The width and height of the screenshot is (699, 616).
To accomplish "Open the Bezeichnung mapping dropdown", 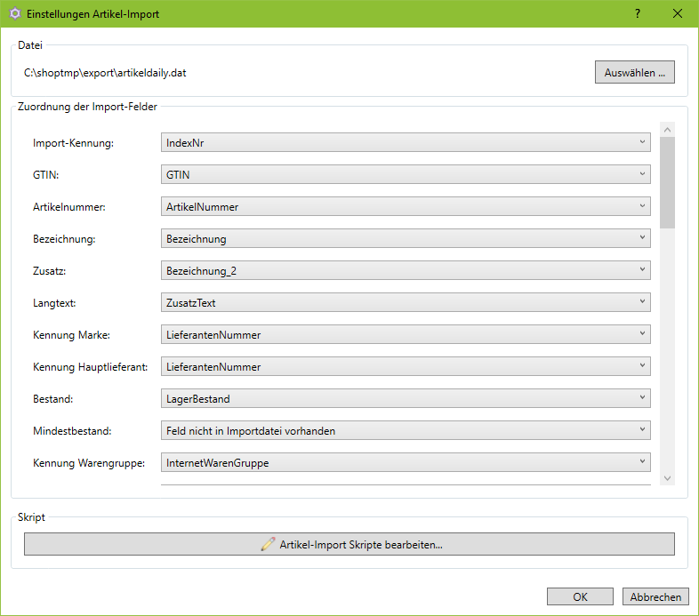I will click(406, 238).
